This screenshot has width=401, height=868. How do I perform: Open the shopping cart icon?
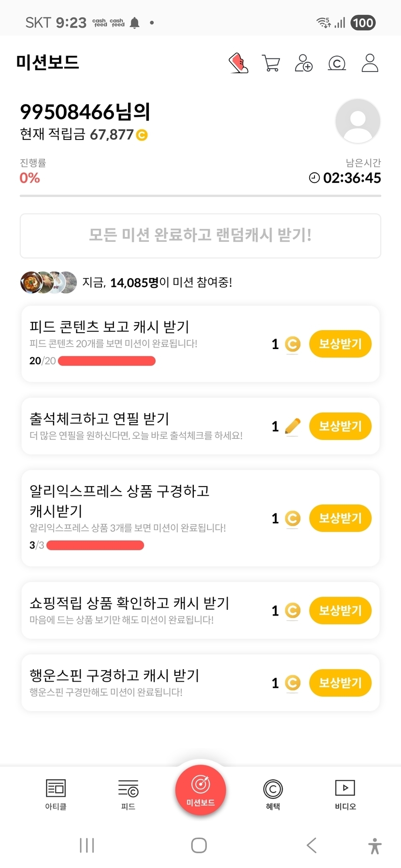[x=271, y=63]
